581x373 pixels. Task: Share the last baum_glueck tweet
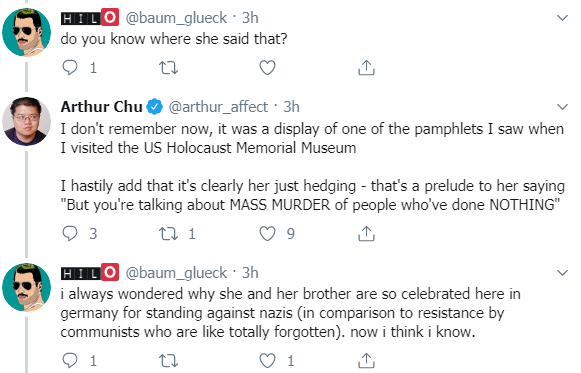pyautogui.click(x=366, y=360)
